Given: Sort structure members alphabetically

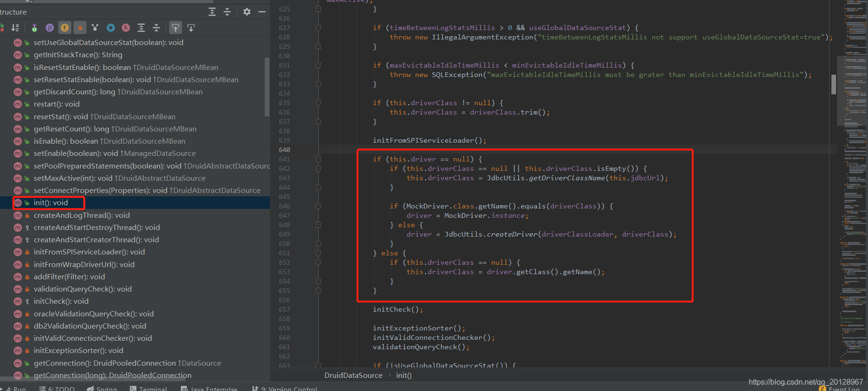Looking at the screenshot, I should coord(15,28).
